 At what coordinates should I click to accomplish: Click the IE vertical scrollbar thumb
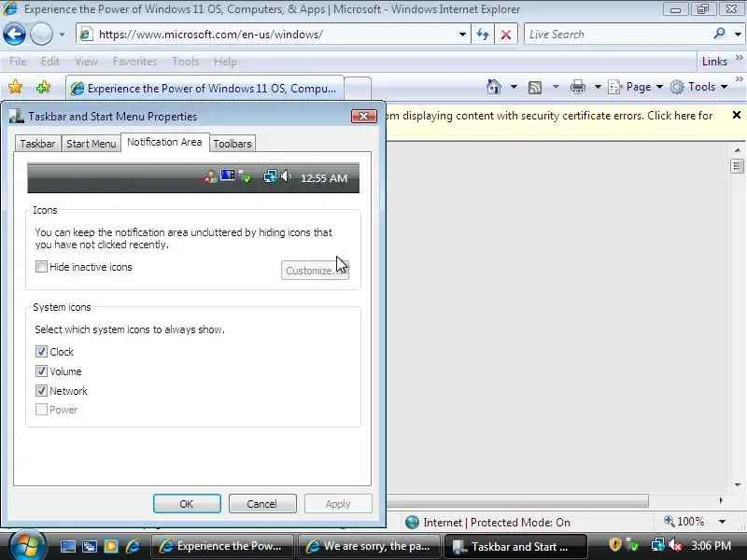point(737,166)
